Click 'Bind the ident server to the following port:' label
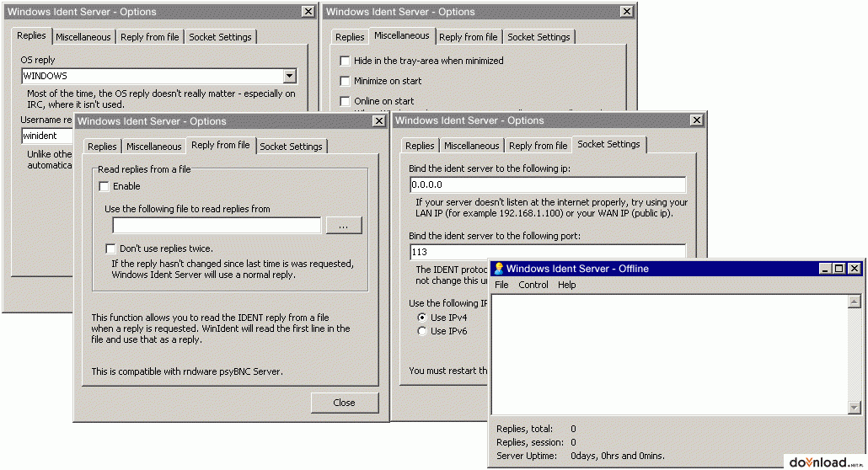 pos(495,236)
